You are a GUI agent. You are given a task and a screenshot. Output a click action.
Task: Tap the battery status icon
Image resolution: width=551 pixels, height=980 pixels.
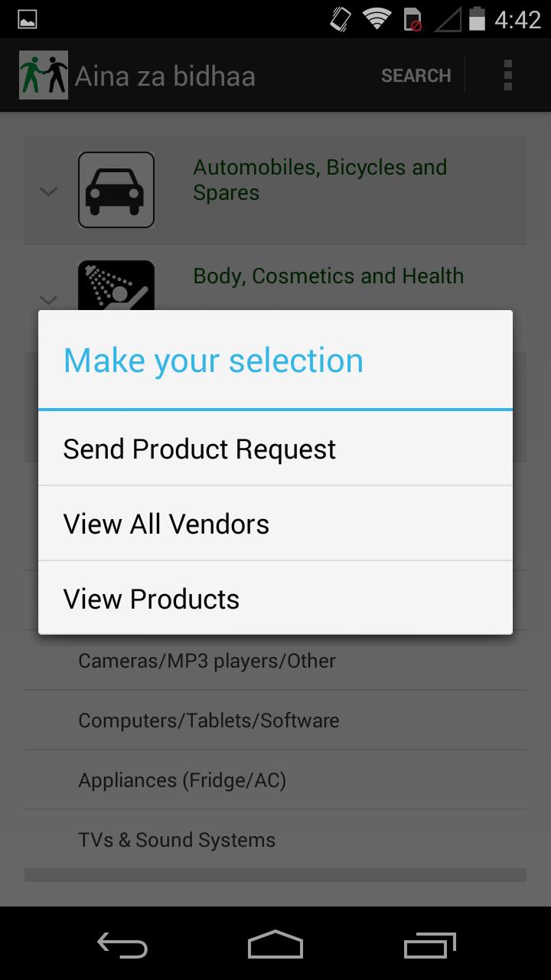coord(477,18)
